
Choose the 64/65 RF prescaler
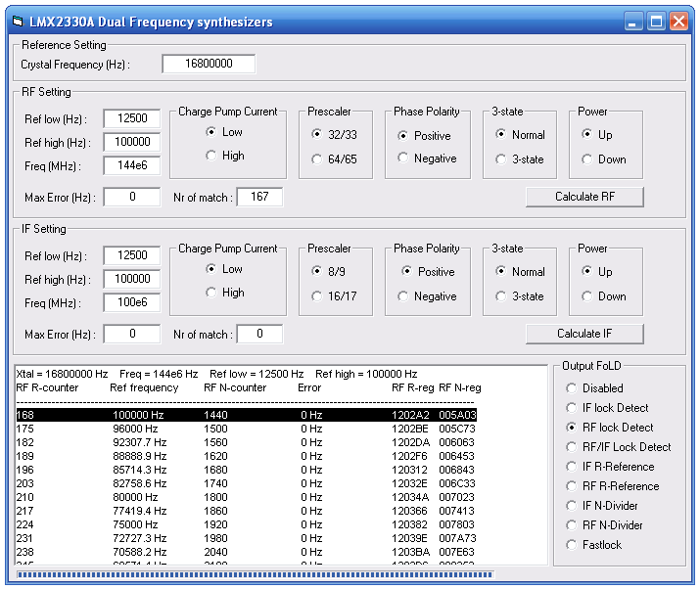pos(335,159)
